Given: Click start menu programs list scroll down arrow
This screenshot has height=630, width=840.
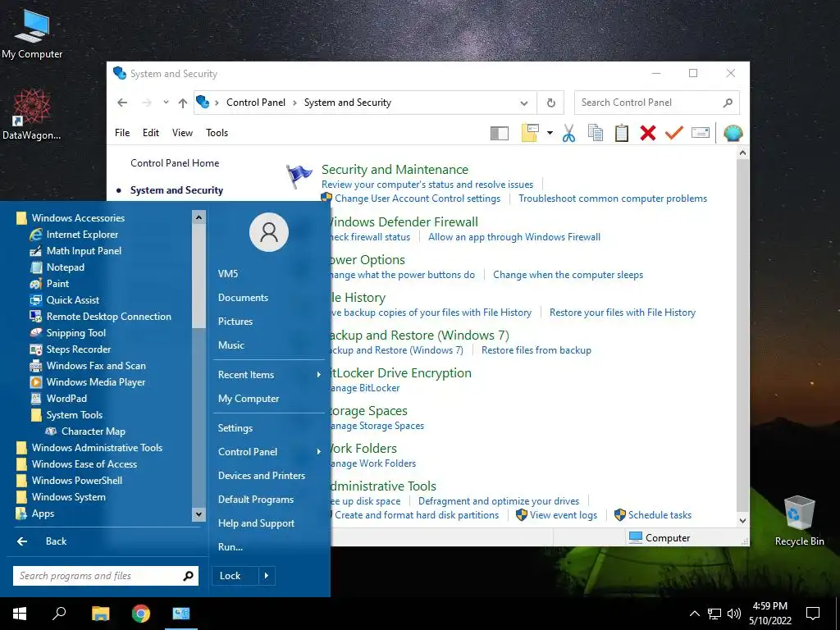Looking at the screenshot, I should tap(199, 514).
